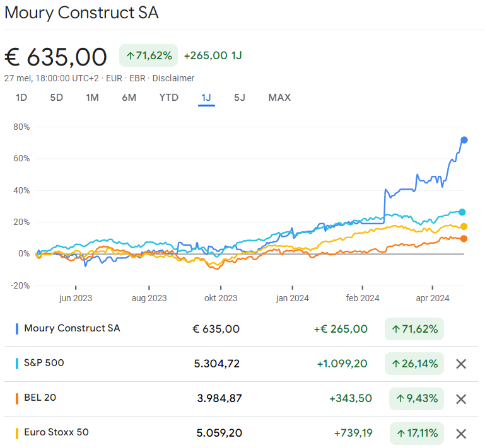Viewport: 485px width, 448px height.
Task: Click the teal S&P 500 endpoint dot
Action: (x=462, y=212)
